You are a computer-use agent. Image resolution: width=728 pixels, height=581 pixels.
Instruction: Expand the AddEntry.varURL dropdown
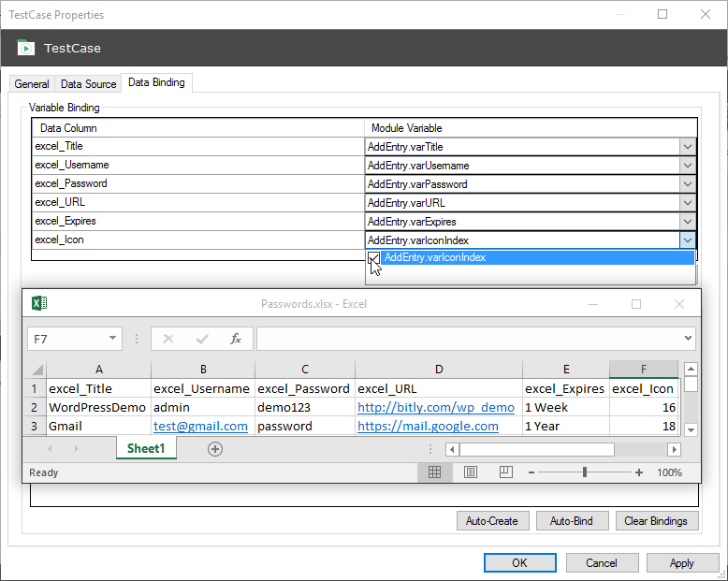[x=688, y=203]
